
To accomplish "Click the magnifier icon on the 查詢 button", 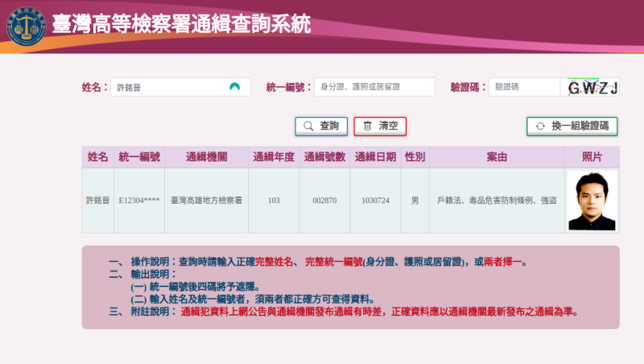I will (x=308, y=126).
